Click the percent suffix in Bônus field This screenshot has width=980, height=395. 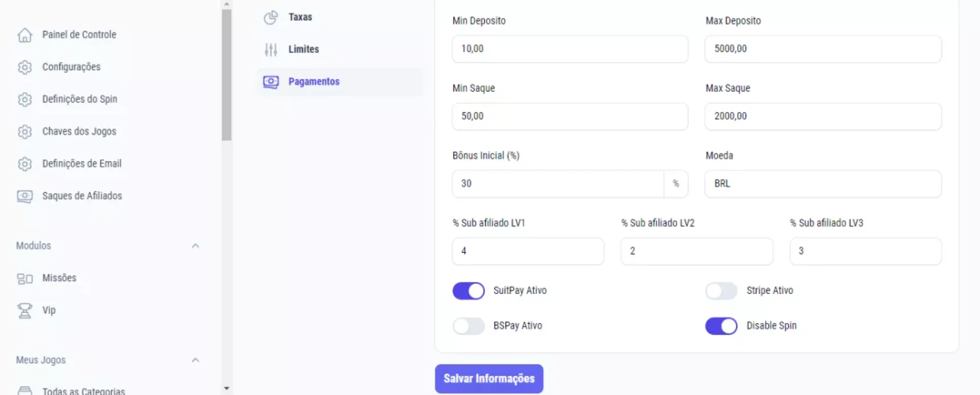point(676,184)
